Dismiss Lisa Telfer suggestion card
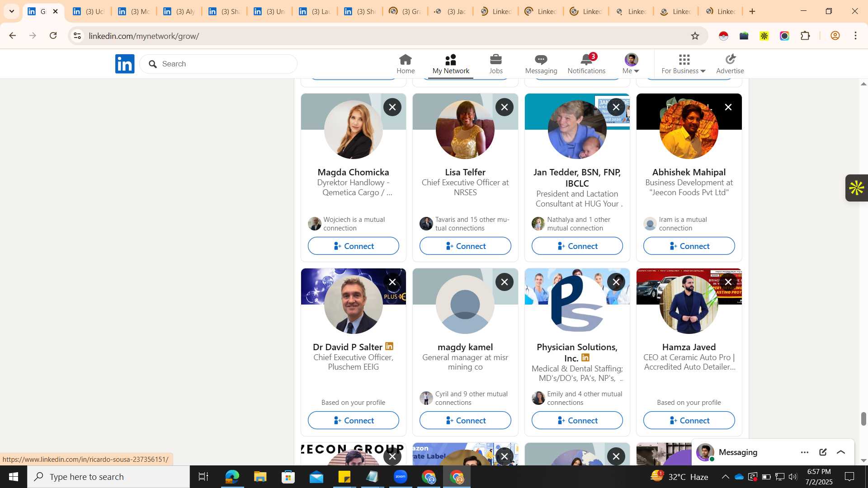Screen dimensions: 868x488 point(505,107)
